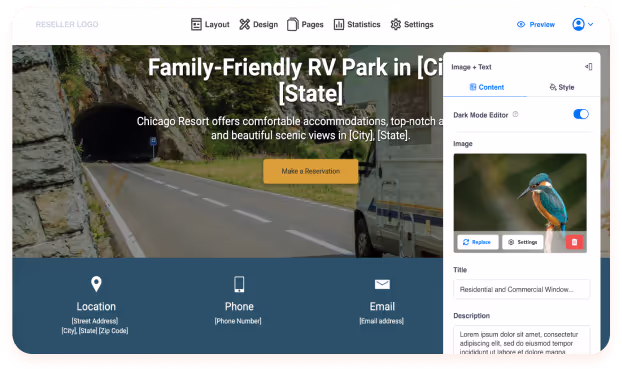The image size is (622, 372).
Task: Click the Phone heading text
Action: point(239,307)
